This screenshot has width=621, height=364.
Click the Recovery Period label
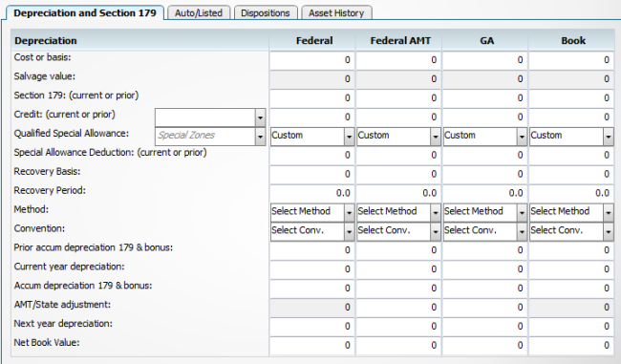point(50,190)
